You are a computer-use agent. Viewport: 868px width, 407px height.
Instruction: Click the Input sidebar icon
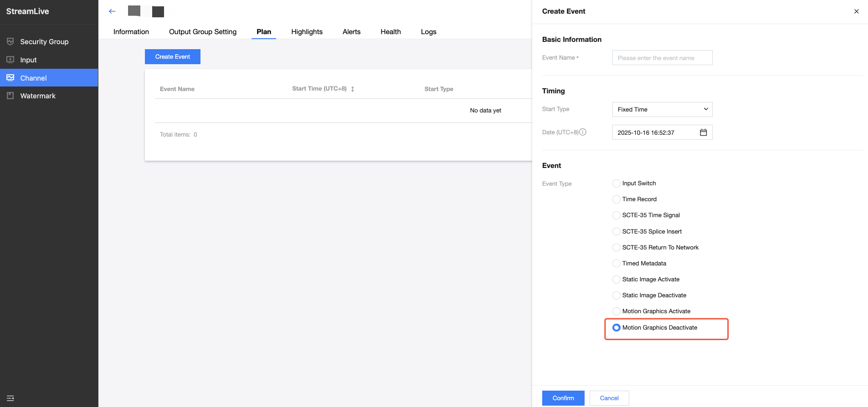[x=10, y=60]
